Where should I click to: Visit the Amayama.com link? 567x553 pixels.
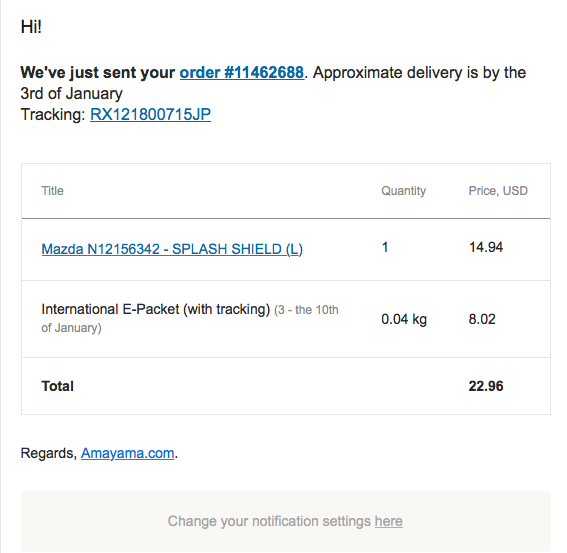128,453
